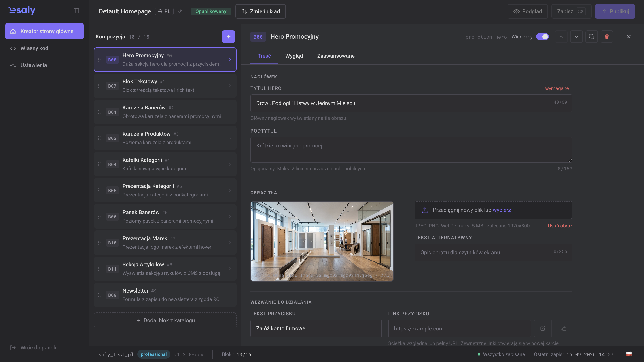Open Kreator strony głównej in sidebar
644x362 pixels.
[44, 31]
